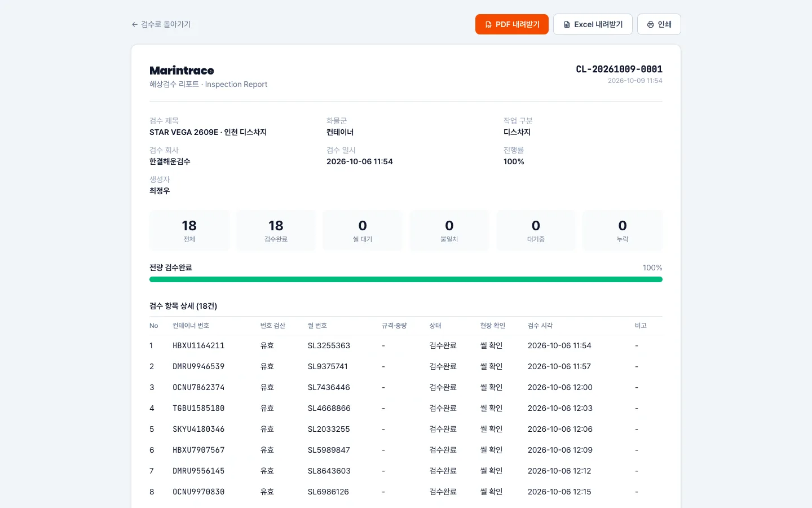Click the 검수 시각 column header
Screen dimensions: 812x508
pos(540,326)
